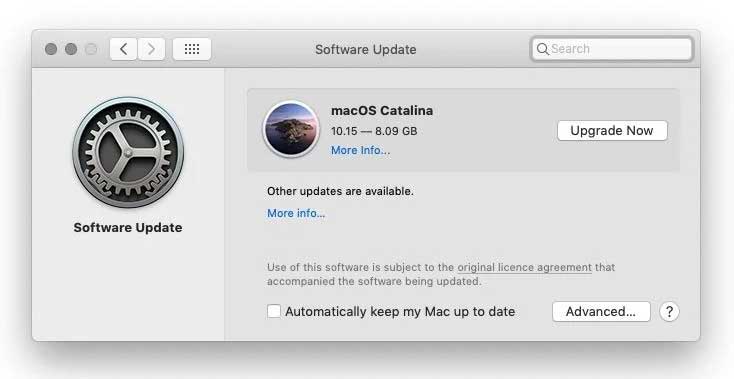Open help with the question mark button
The width and height of the screenshot is (734, 379).
(x=669, y=312)
